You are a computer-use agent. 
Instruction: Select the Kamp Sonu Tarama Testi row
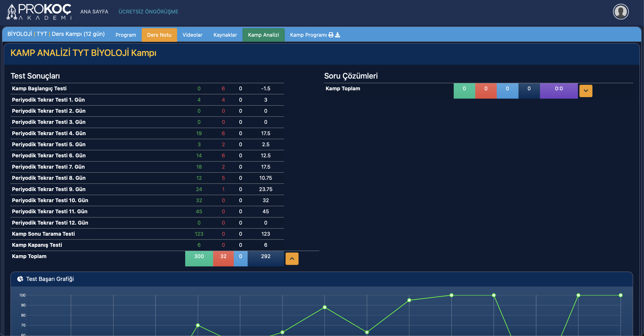(43, 234)
